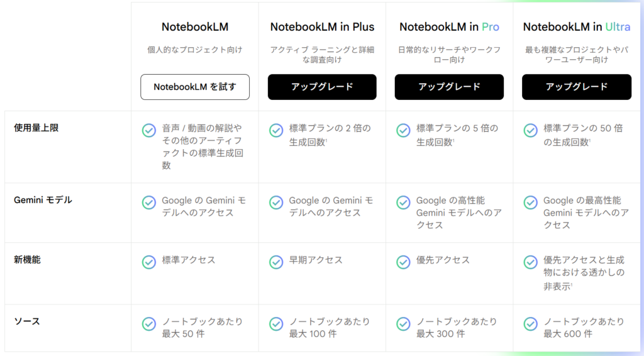Click the ソース row label
The width and height of the screenshot is (644, 356).
point(26,321)
